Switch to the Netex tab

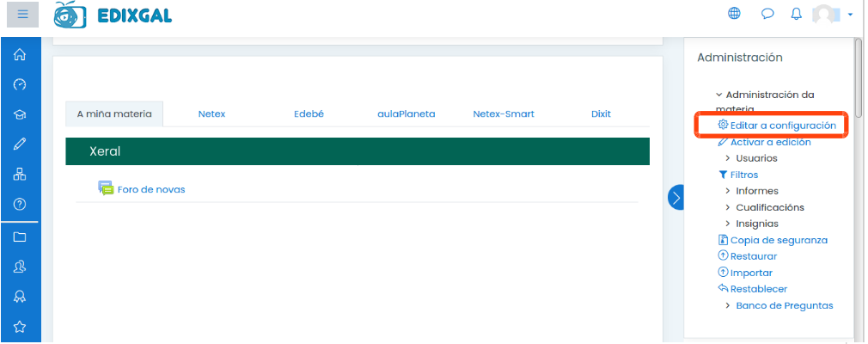pyautogui.click(x=211, y=114)
